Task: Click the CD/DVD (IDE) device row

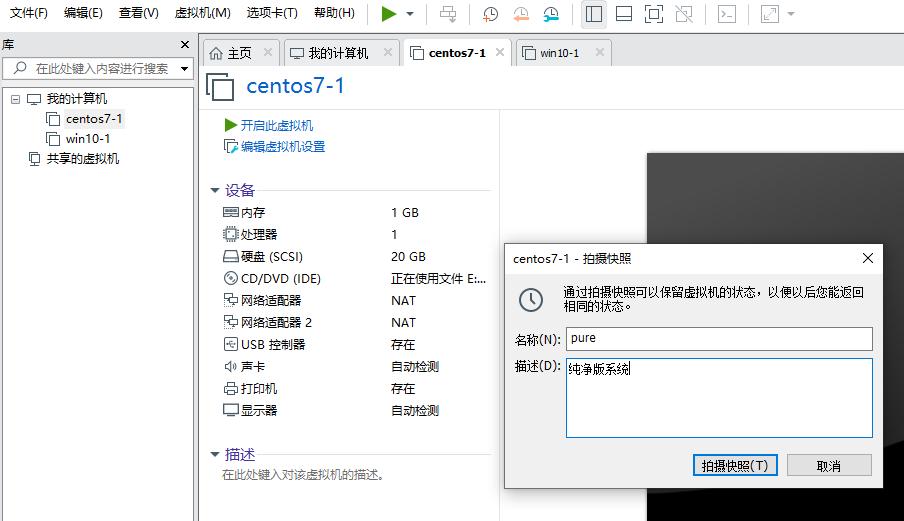Action: (355, 278)
